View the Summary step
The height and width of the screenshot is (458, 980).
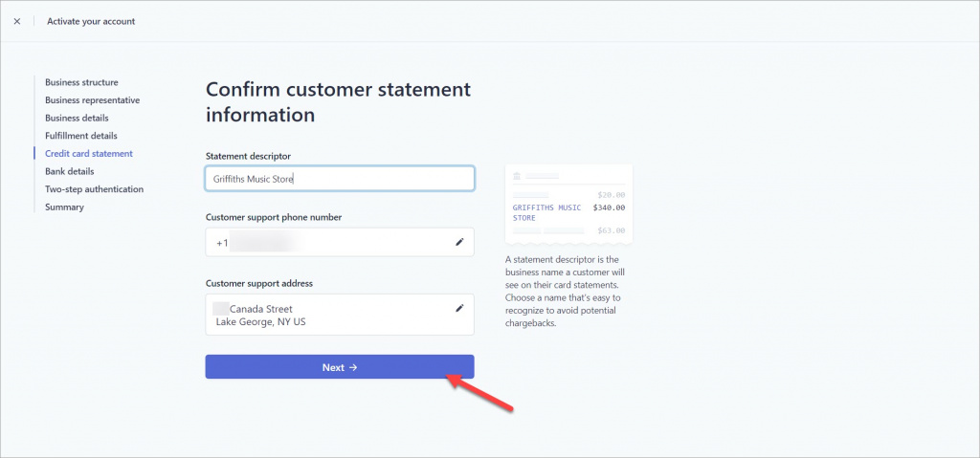coord(64,207)
